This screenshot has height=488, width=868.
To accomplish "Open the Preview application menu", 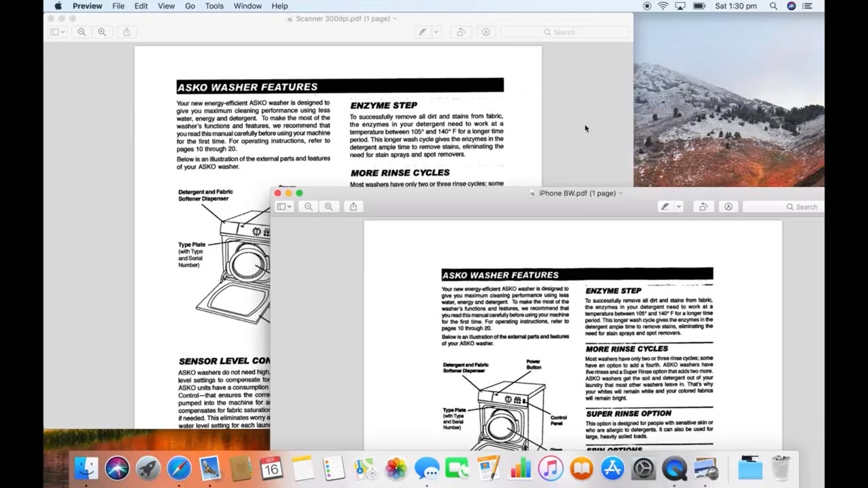I will pyautogui.click(x=87, y=6).
